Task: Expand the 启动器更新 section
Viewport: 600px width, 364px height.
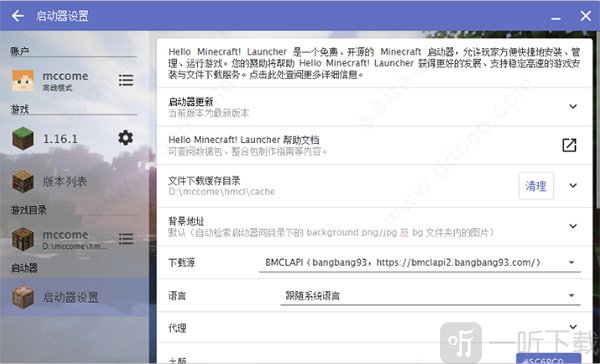Action: coord(573,106)
